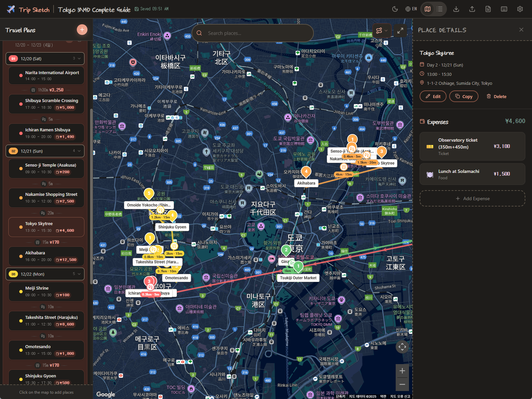Click the map recenter crosshair icon
The height and width of the screenshot is (399, 532).
pos(402,347)
